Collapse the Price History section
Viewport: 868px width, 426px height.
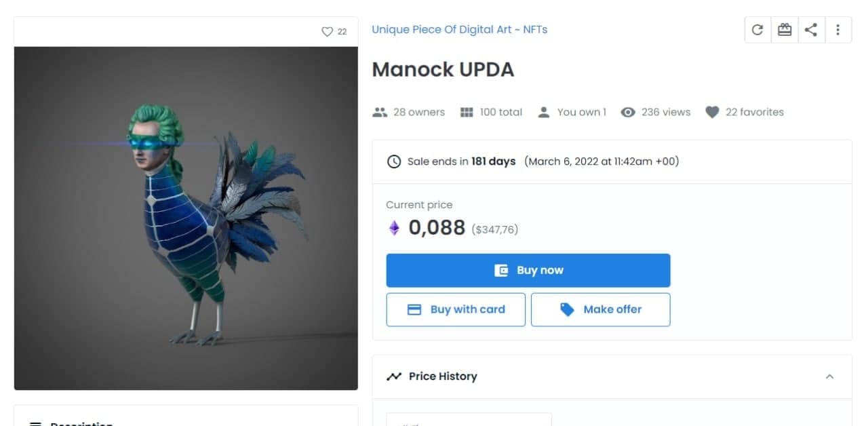point(829,376)
